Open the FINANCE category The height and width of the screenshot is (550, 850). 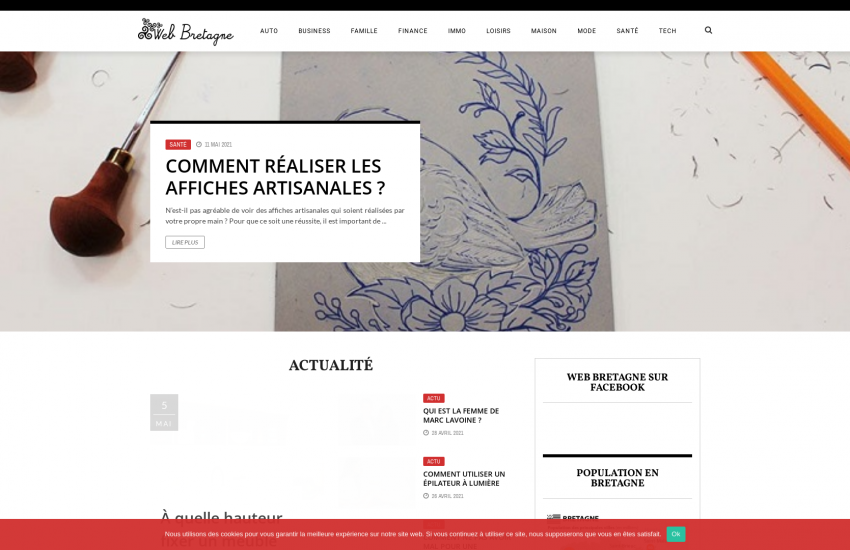pyautogui.click(x=413, y=31)
